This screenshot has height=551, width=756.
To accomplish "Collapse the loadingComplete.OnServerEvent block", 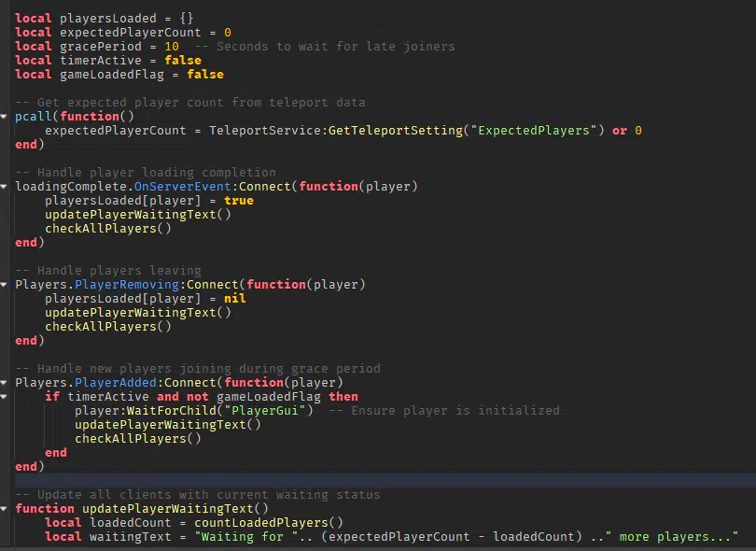I will click(x=7, y=187).
